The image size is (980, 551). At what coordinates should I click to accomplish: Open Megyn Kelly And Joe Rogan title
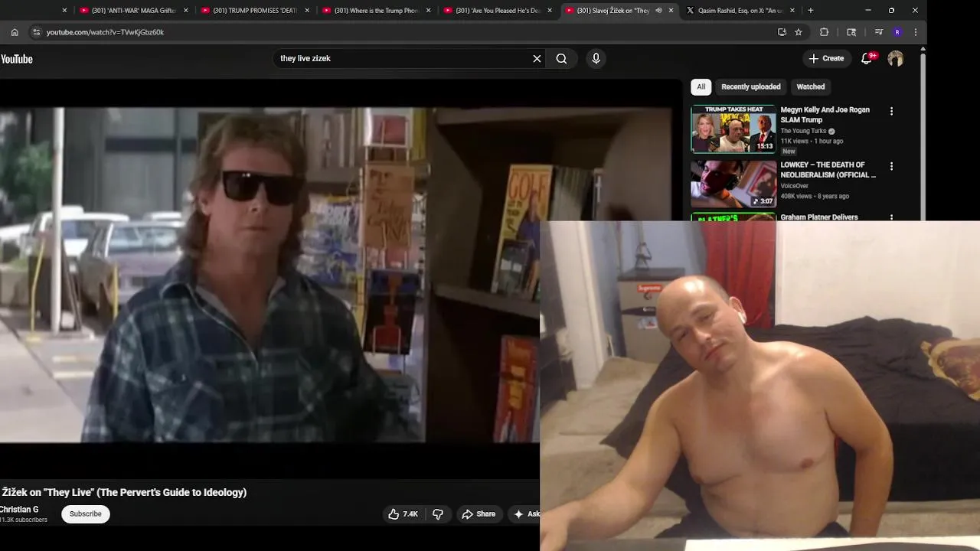[x=825, y=115]
